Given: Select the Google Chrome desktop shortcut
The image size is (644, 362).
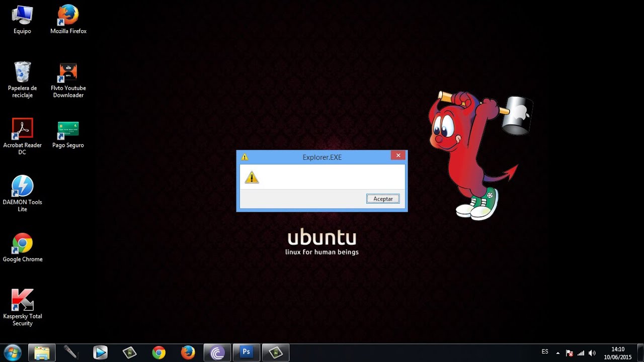Looking at the screenshot, I should click(x=22, y=247).
